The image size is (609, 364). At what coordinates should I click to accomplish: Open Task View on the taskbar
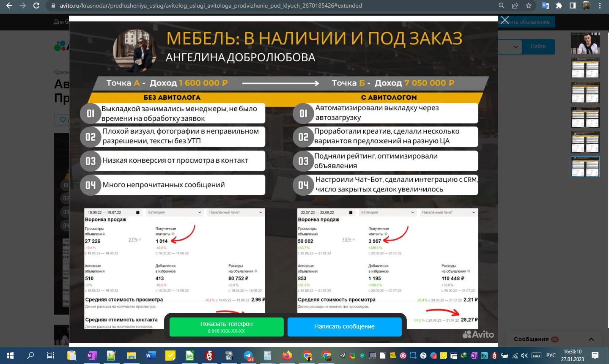50,356
